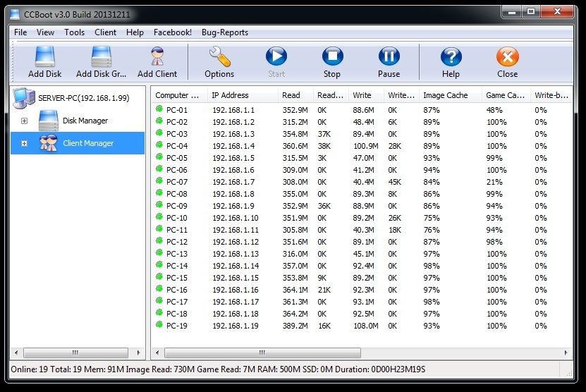Open the Bug-Reports menu item
The image size is (586, 392).
coord(225,32)
